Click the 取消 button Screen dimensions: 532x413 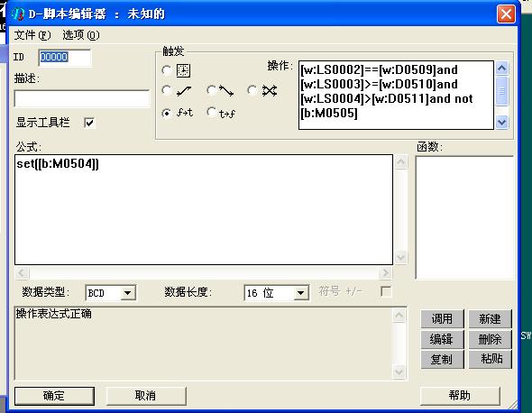[x=146, y=396]
